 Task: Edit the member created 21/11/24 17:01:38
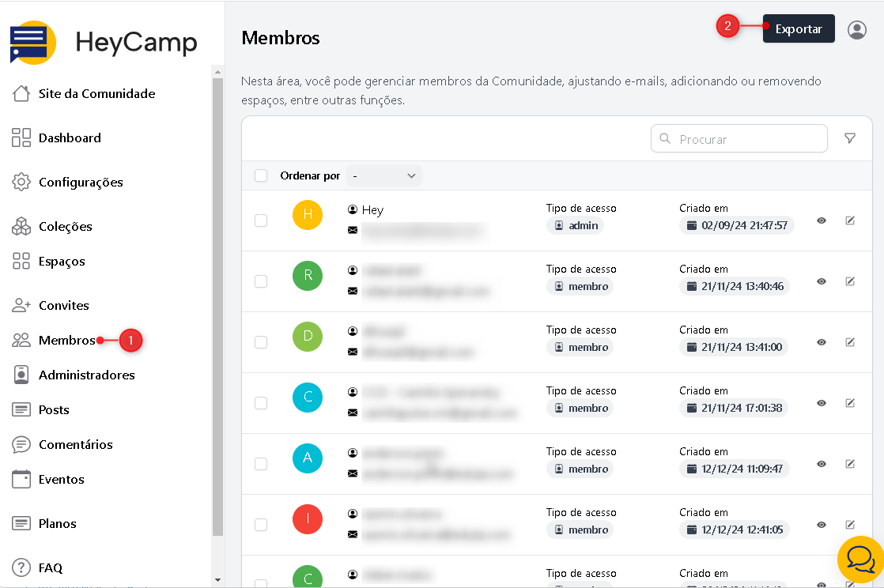(x=850, y=403)
